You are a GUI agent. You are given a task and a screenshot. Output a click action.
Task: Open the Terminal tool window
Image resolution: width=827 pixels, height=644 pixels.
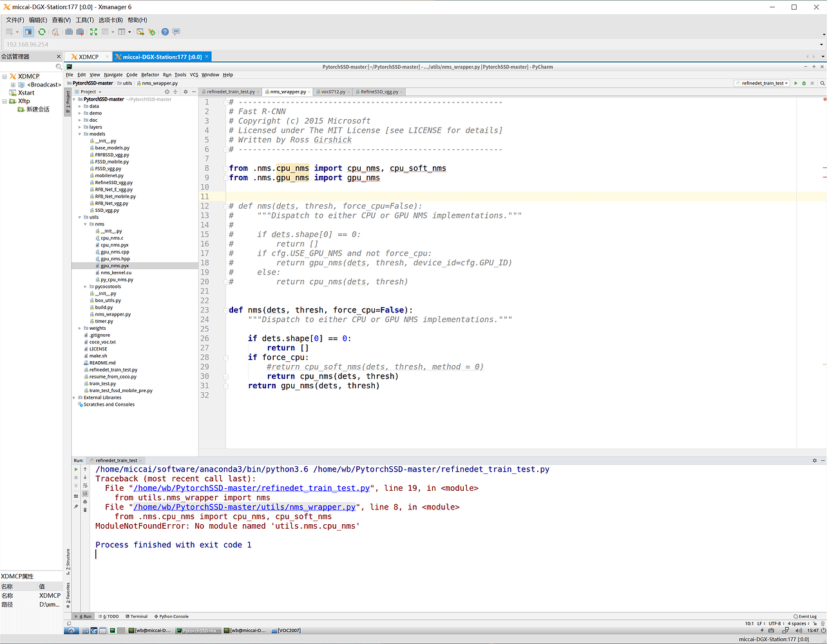(135, 616)
